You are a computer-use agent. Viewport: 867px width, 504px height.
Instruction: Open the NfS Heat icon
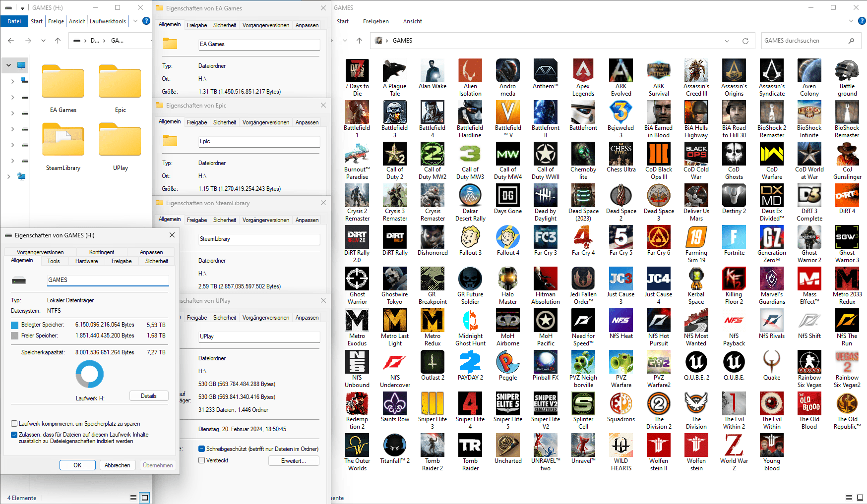(x=621, y=324)
